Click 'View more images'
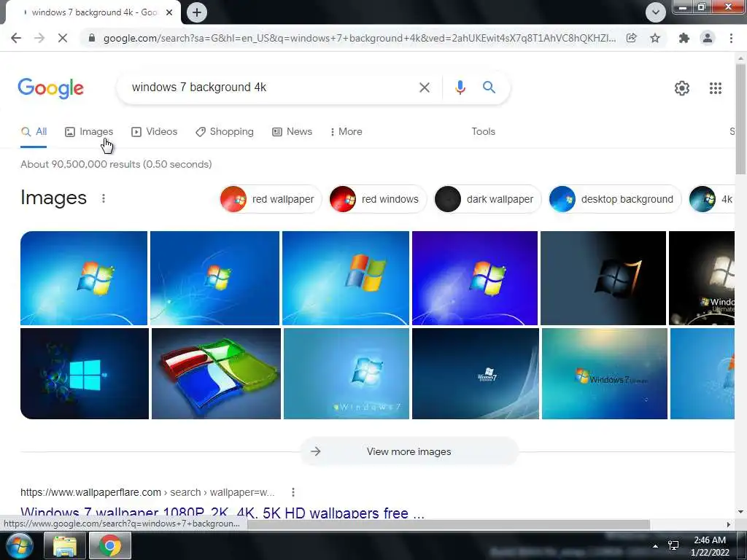The height and width of the screenshot is (560, 747). point(409,451)
